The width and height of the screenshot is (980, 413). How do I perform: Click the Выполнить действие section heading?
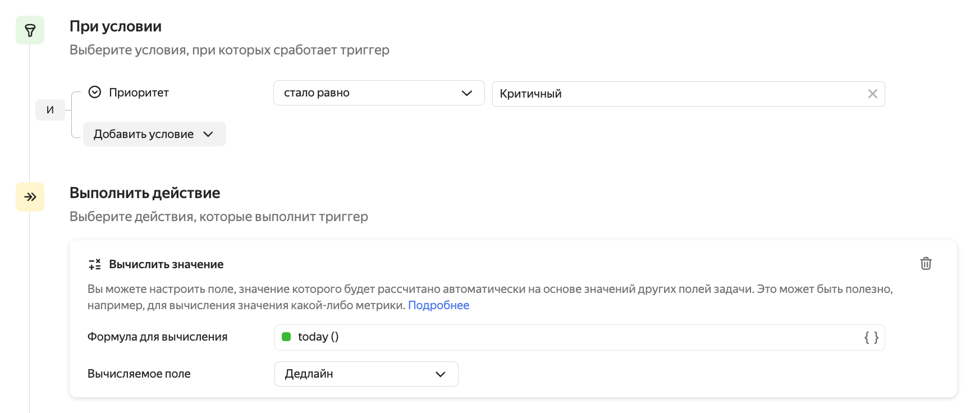145,193
